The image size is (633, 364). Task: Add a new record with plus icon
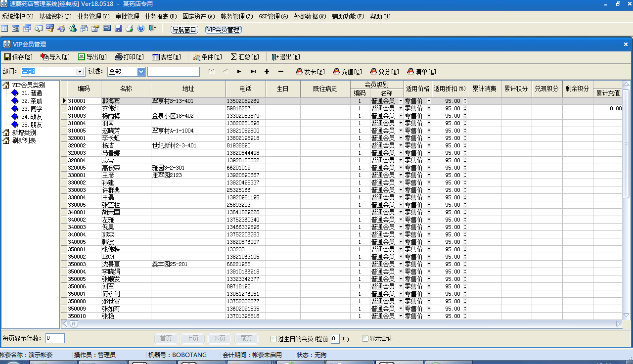click(267, 72)
